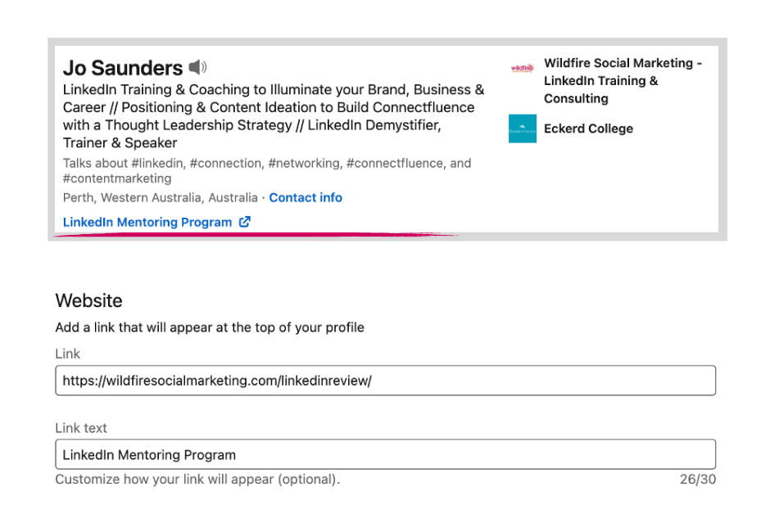770x532 pixels.
Task: Open Wildfire Social Marketing company name
Action: pos(623,80)
